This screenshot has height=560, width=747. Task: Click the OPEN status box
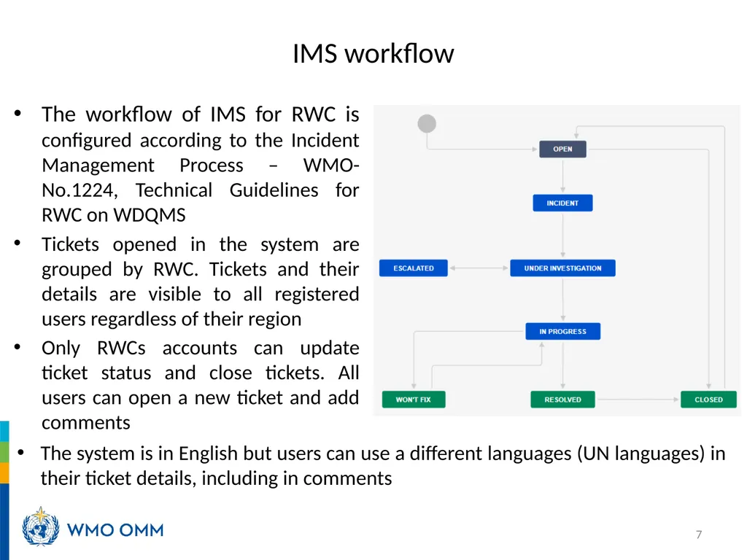562,149
